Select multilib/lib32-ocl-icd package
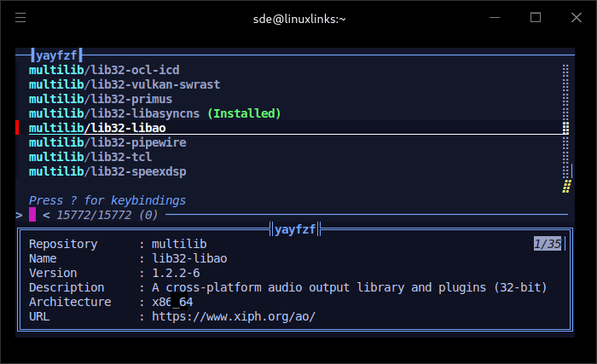Screen dimensions: 597x364 [104, 70]
